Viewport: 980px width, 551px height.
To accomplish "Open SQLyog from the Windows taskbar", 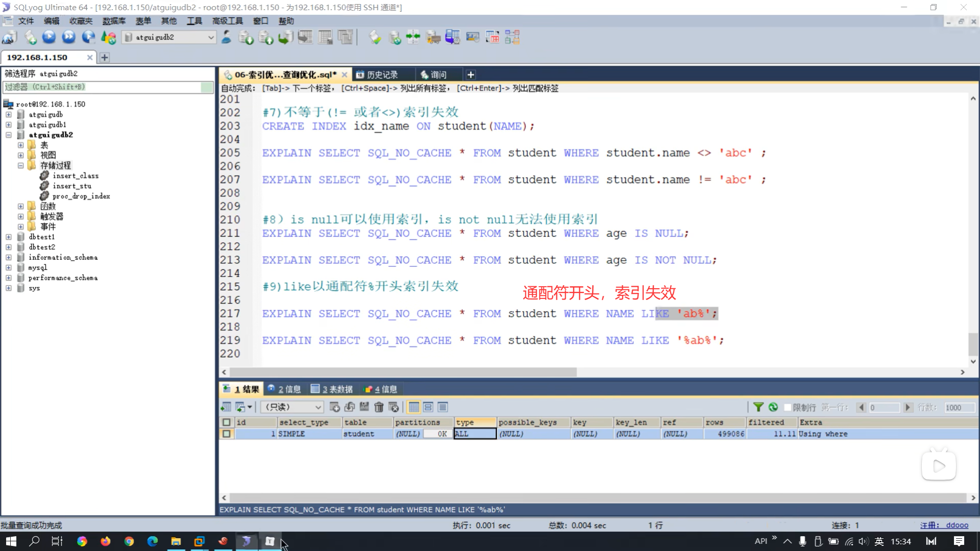I will 247,541.
